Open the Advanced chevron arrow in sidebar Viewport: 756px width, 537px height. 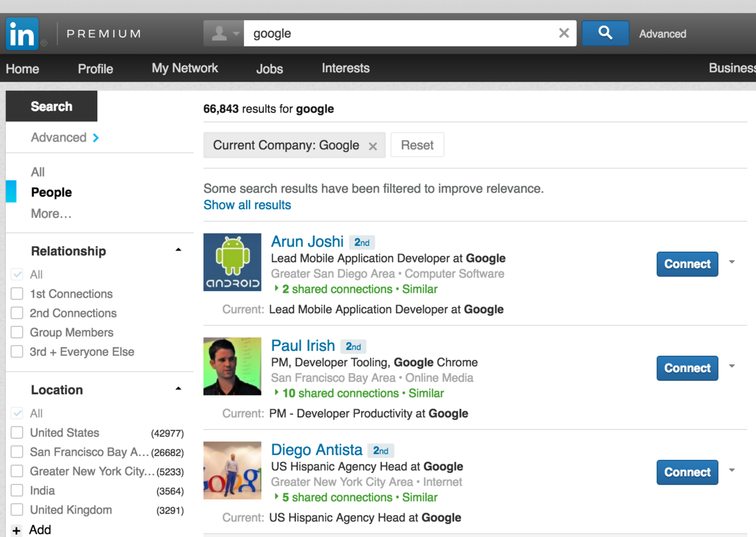95,138
